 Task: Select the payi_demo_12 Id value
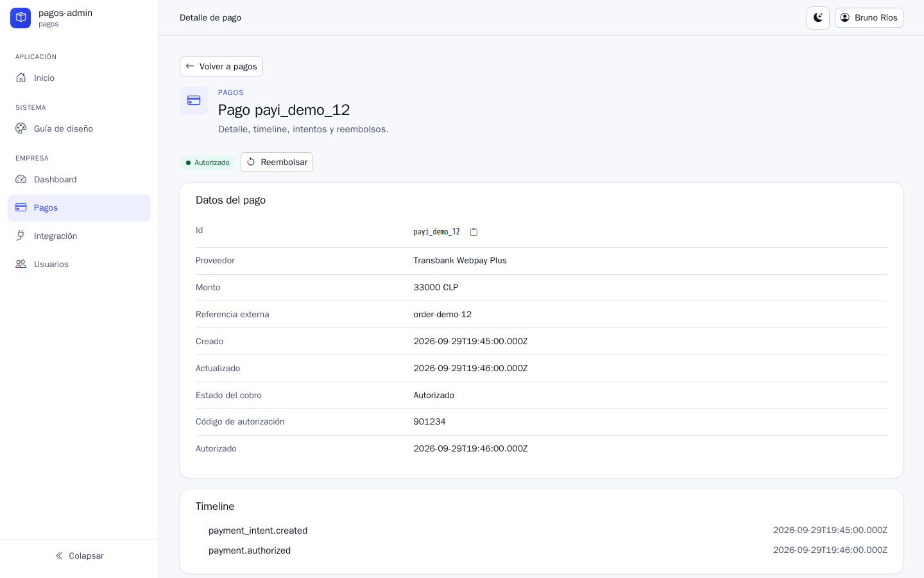click(x=436, y=232)
